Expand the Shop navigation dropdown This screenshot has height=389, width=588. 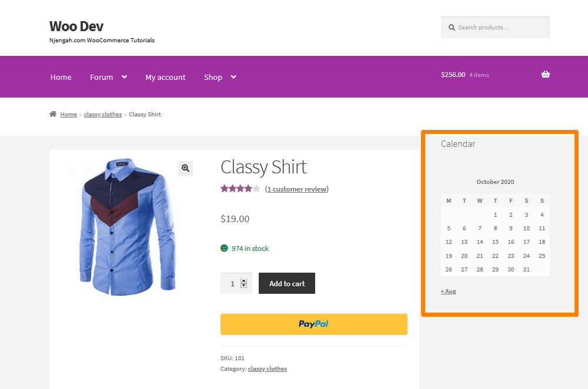pyautogui.click(x=233, y=76)
